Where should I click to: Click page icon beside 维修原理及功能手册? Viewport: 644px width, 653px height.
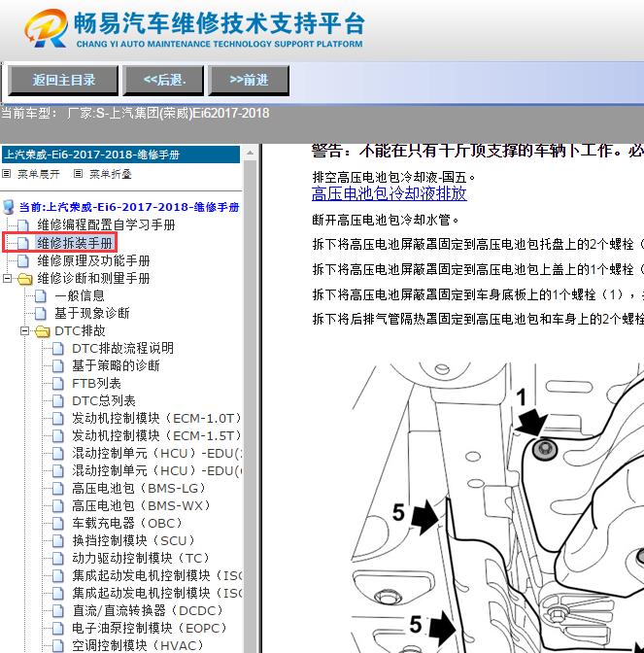(23, 261)
